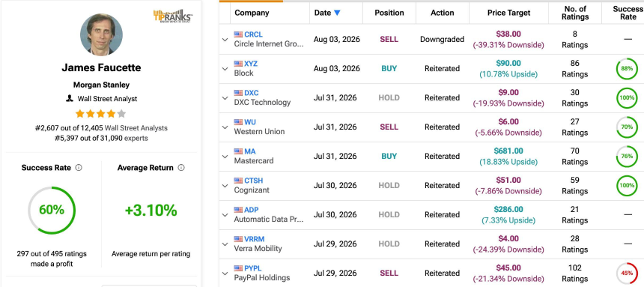Open the DXC ticker link
Image resolution: width=644 pixels, height=287 pixels.
pyautogui.click(x=252, y=93)
